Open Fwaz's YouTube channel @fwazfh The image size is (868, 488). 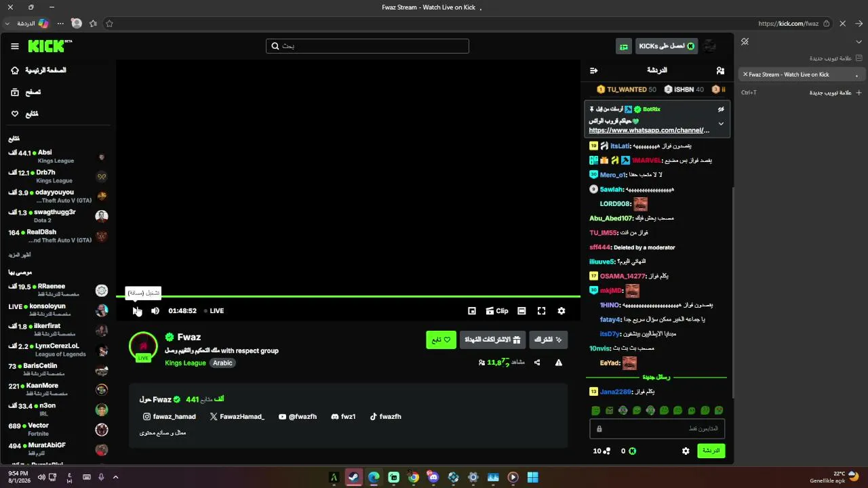tap(298, 417)
